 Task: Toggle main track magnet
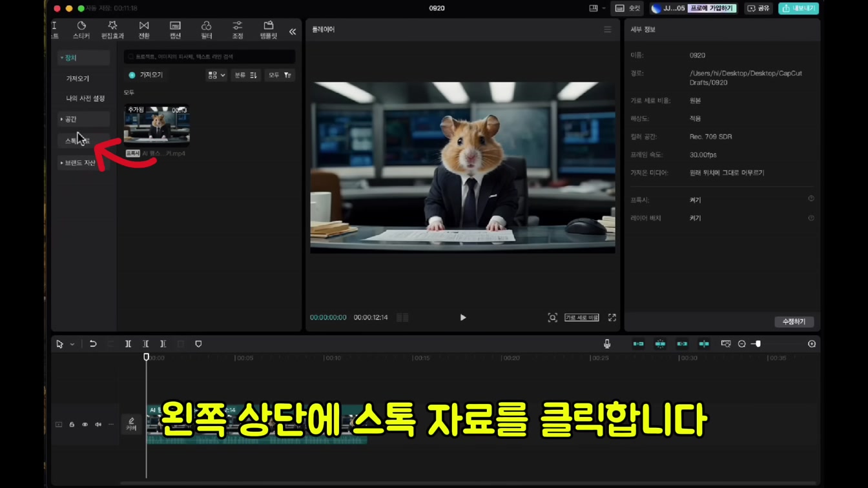coord(638,344)
